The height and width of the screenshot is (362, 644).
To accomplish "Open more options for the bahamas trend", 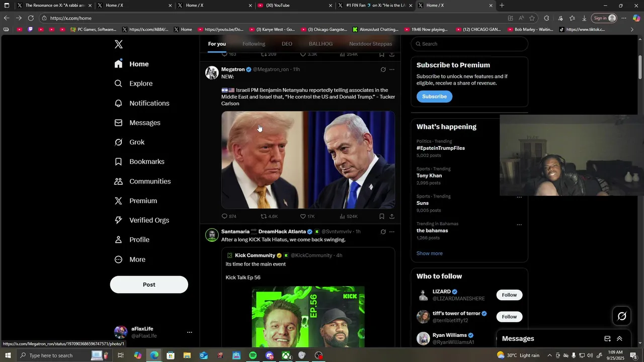I will [x=519, y=224].
